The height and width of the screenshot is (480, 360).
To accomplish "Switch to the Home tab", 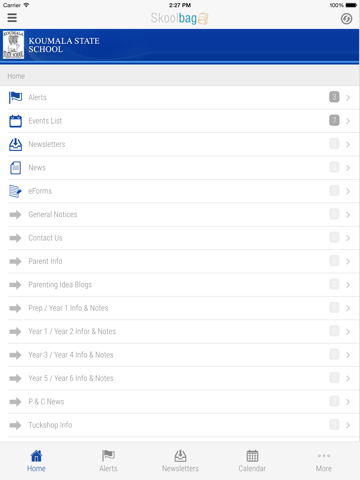I will click(x=36, y=461).
